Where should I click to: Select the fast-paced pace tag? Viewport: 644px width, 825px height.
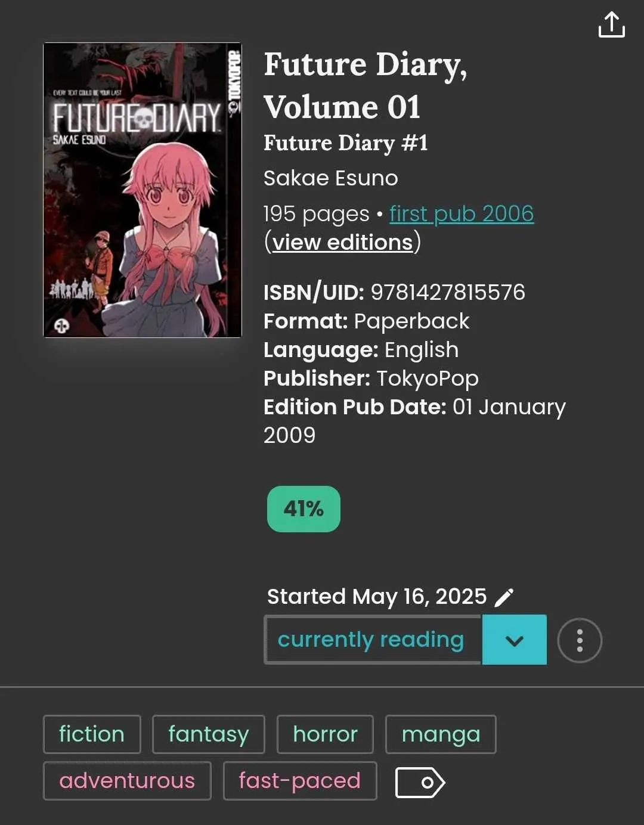[300, 780]
